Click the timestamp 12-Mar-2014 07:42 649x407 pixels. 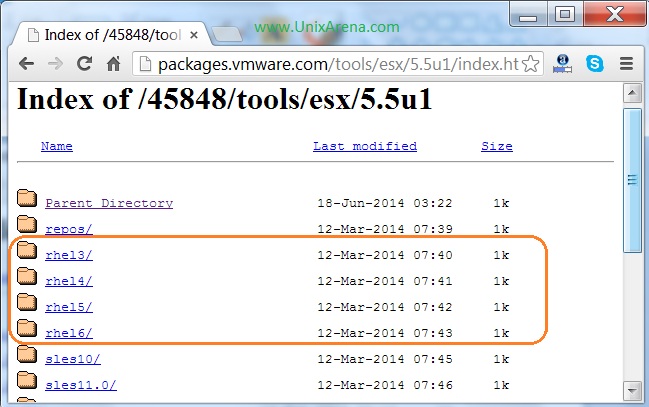coord(385,307)
